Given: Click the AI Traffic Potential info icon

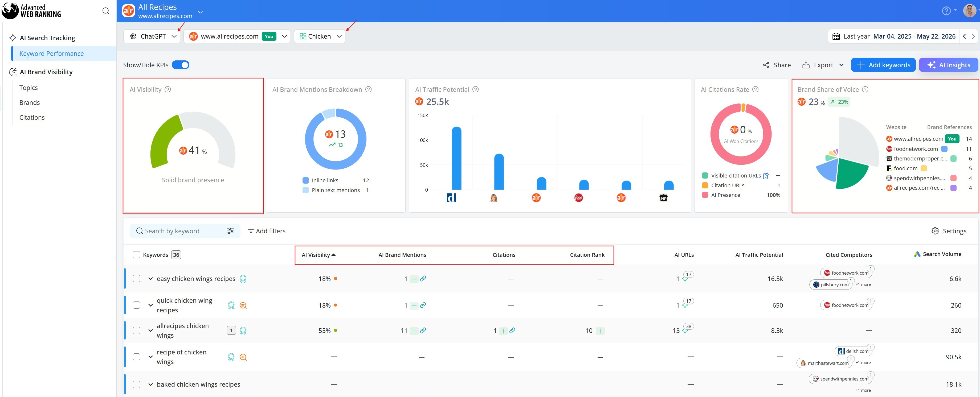Looking at the screenshot, I should pyautogui.click(x=475, y=89).
